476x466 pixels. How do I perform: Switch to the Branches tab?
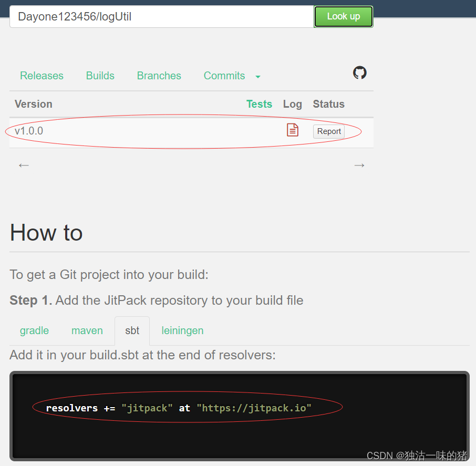(x=159, y=76)
